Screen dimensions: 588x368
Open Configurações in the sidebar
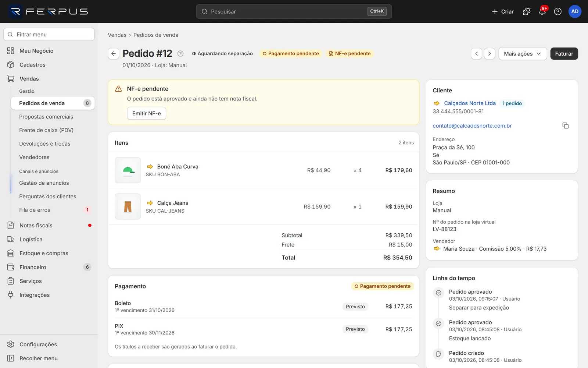tap(49, 344)
